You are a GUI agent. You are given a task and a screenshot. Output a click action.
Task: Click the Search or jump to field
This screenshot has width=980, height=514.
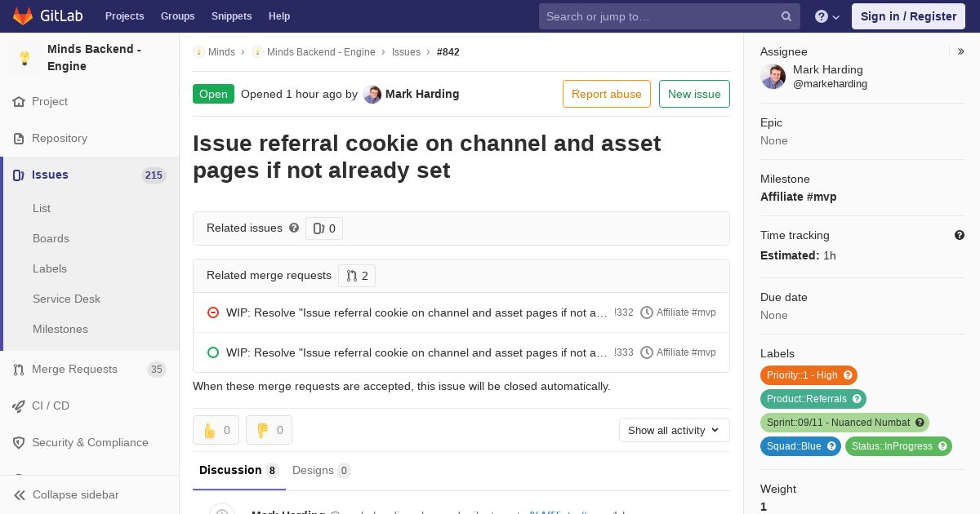(x=670, y=16)
